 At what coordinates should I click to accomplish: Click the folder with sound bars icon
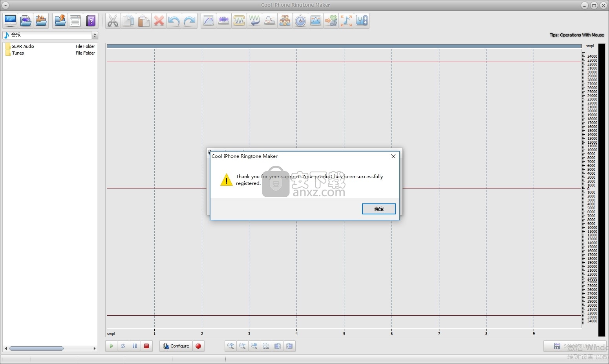41,21
